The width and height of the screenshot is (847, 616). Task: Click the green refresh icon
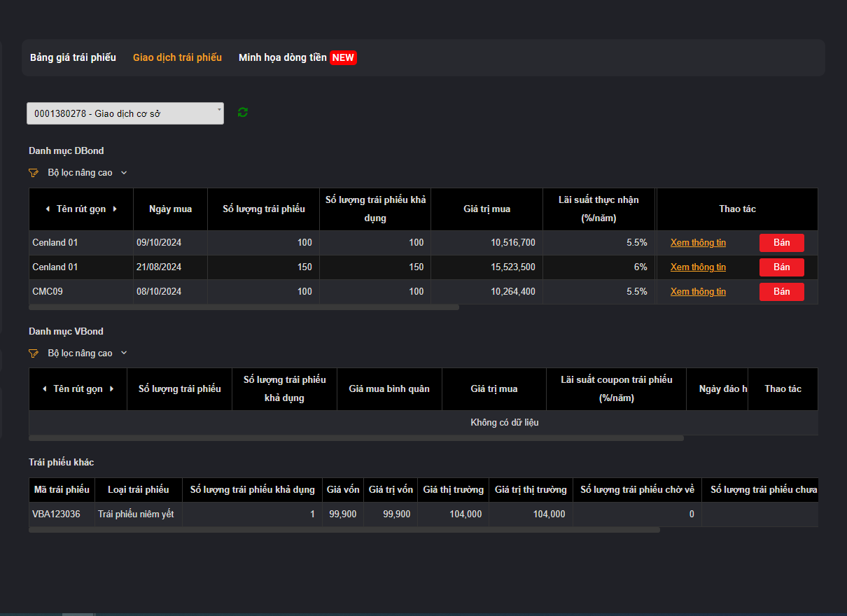(x=243, y=113)
